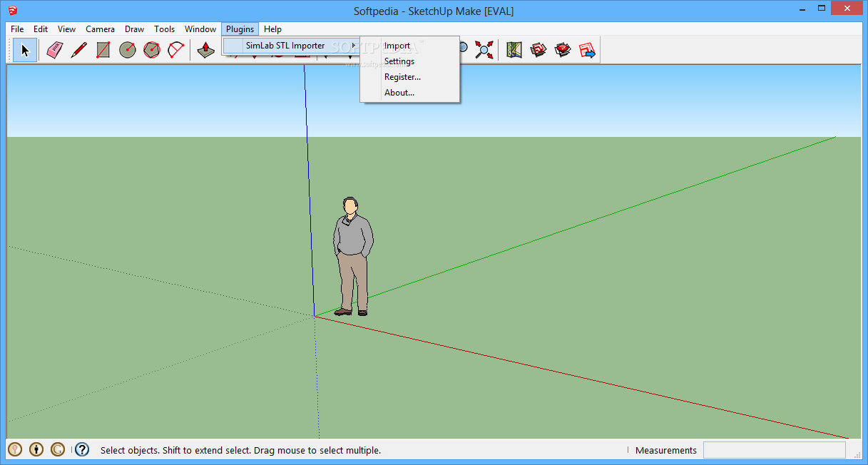The height and width of the screenshot is (465, 868).
Task: Open the Draw menu
Action: point(135,29)
